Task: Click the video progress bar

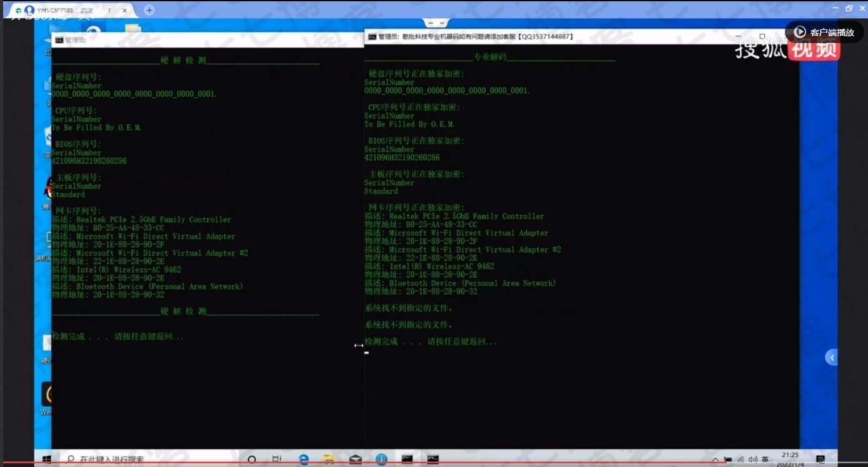Action: 375,463
